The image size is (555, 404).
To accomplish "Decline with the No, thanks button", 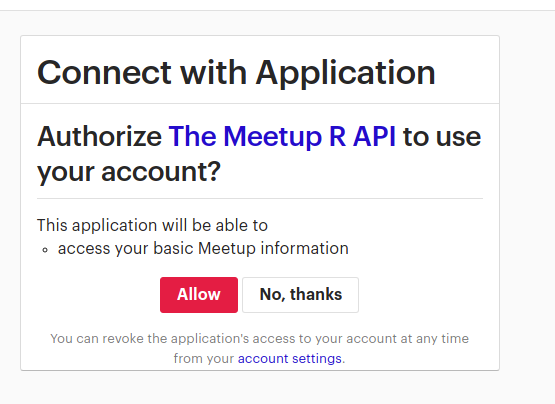I will click(x=300, y=295).
